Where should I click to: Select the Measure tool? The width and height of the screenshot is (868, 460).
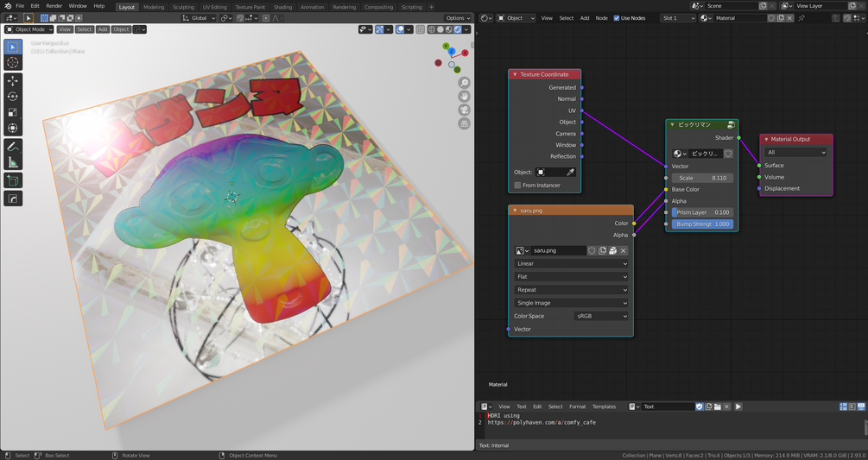(13, 162)
